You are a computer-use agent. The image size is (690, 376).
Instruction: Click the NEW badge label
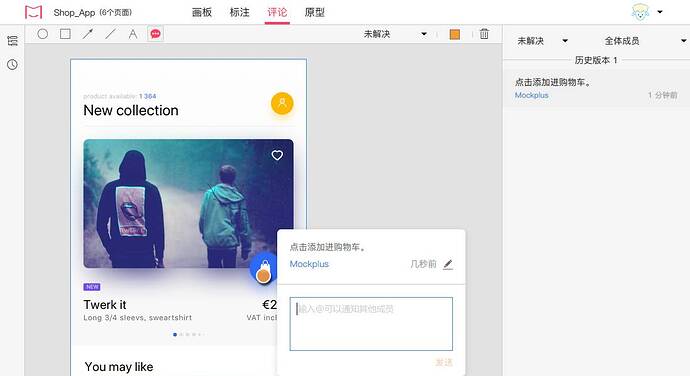[x=92, y=287]
